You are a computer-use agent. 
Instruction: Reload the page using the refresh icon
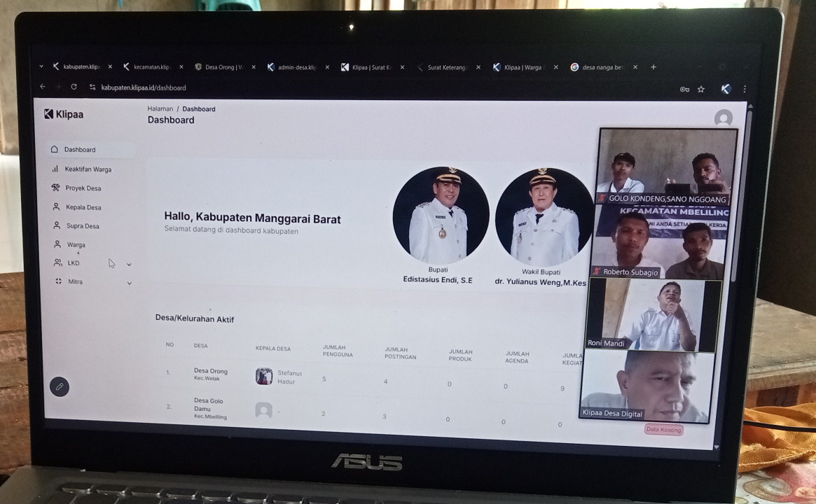[x=74, y=87]
